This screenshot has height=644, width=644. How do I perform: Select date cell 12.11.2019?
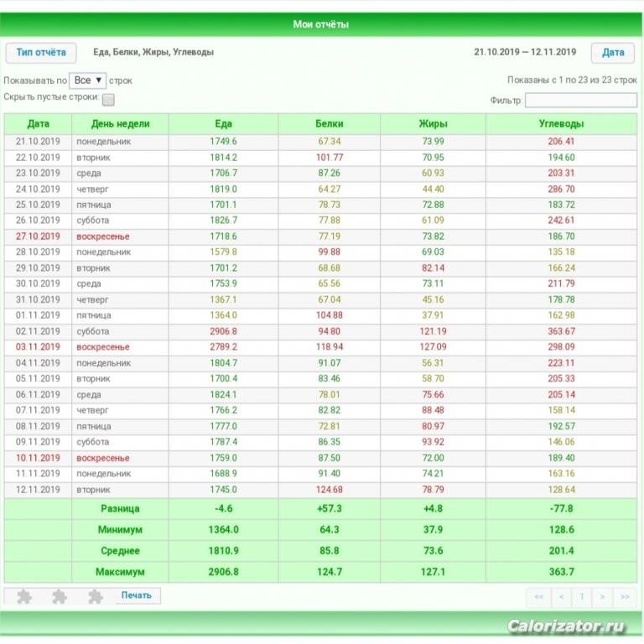click(x=38, y=490)
